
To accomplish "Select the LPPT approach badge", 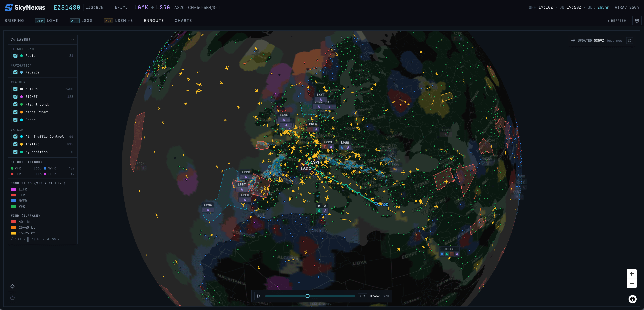I will pyautogui.click(x=242, y=189).
